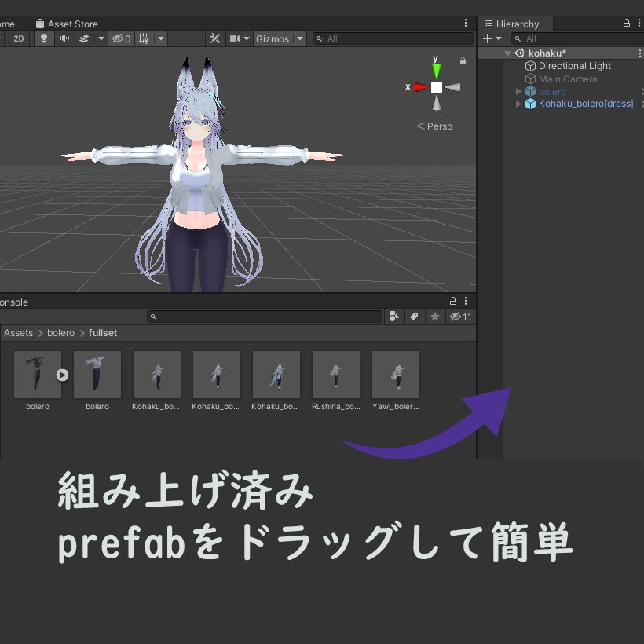Screen dimensions: 644x644
Task: Switch to the Asset Store tab
Action: (73, 24)
